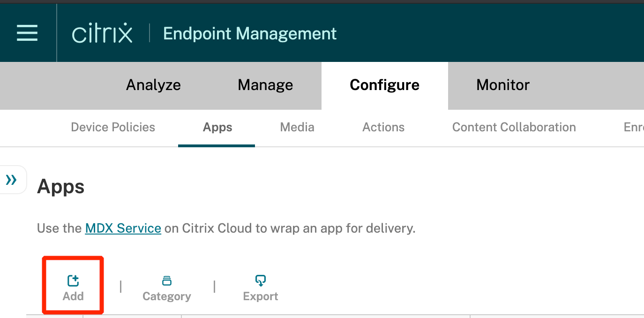The height and width of the screenshot is (318, 644).
Task: Open the Category icon in toolbar
Action: click(x=166, y=281)
